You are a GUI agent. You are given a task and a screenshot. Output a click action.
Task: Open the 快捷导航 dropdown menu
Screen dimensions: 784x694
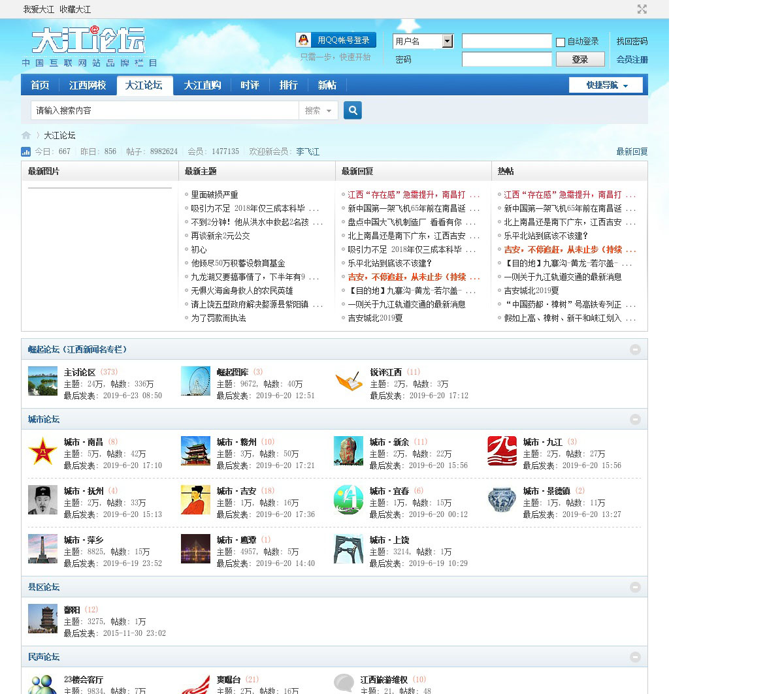click(x=606, y=85)
